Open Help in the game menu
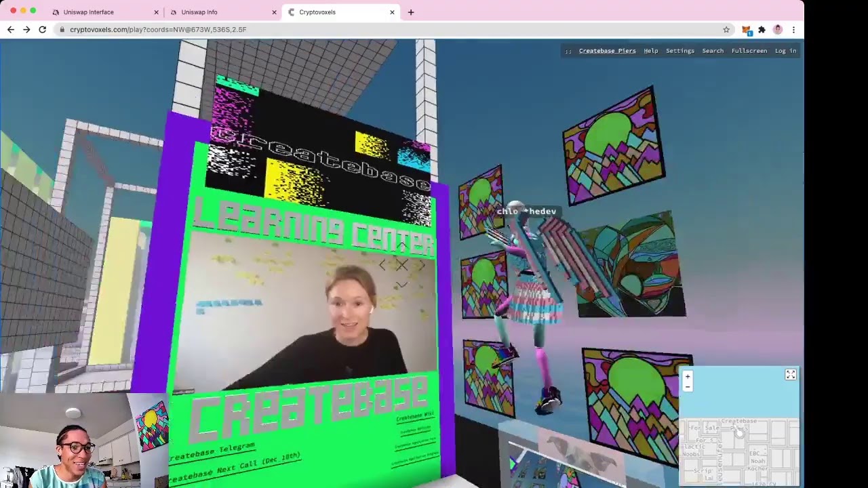 click(650, 51)
